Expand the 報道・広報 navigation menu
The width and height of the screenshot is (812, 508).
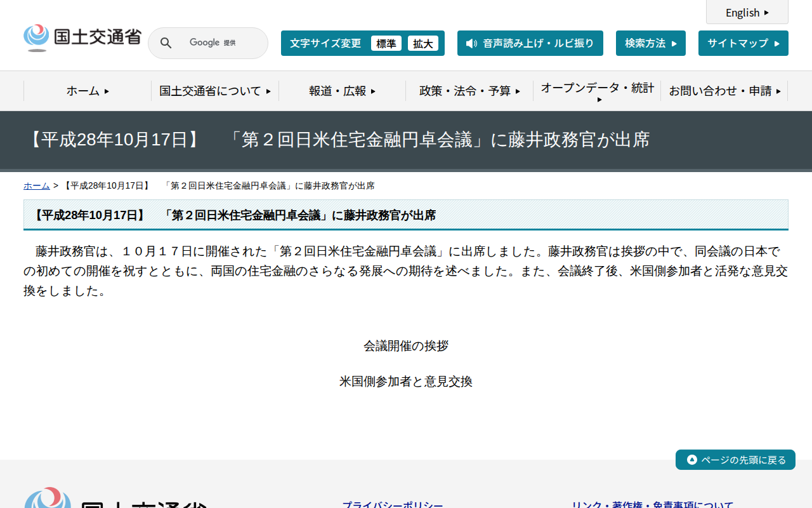click(x=341, y=91)
